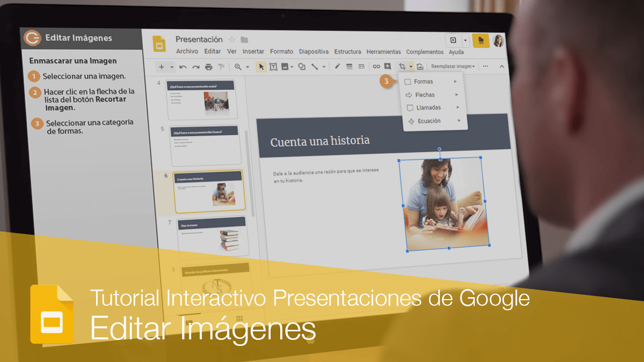Open the mask image dropdown arrow
The width and height of the screenshot is (644, 362).
pyautogui.click(x=411, y=66)
